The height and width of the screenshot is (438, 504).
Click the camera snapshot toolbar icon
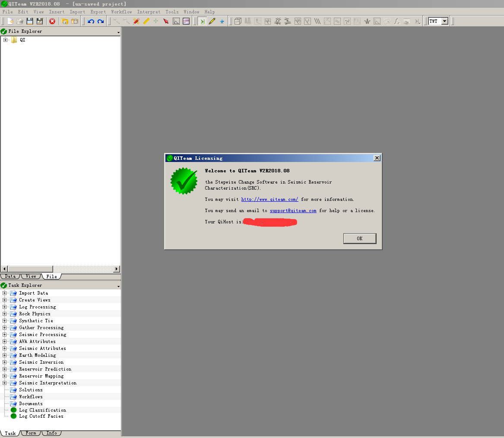[75, 21]
